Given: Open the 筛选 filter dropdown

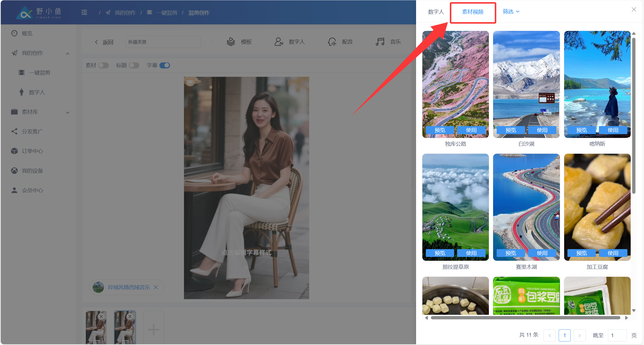Looking at the screenshot, I should [511, 12].
